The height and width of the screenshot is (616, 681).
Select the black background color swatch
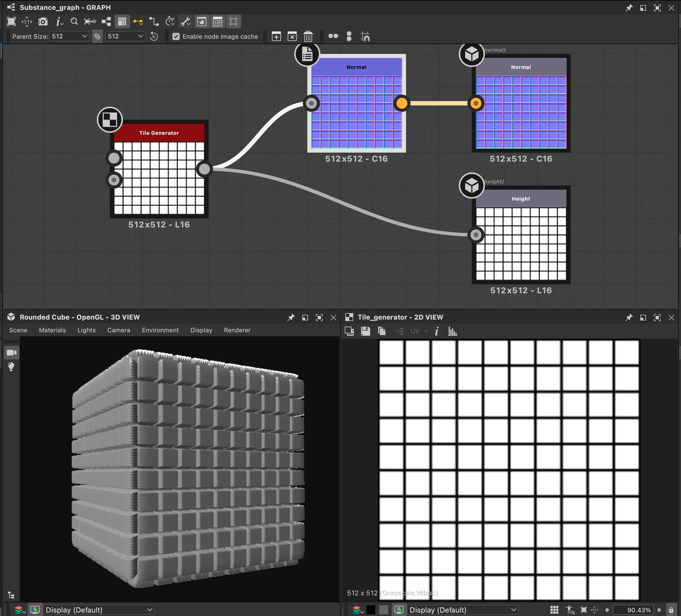(370, 610)
